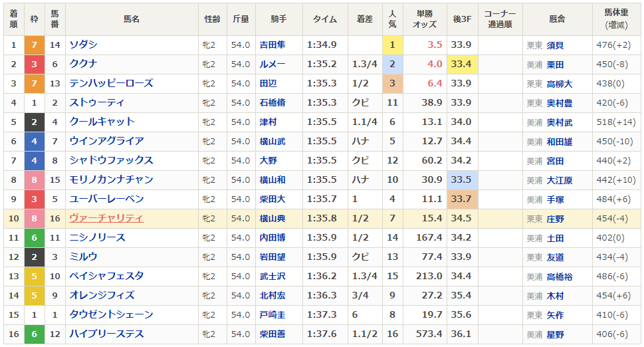Open horse link テンハッピーローズ
Viewport: 644px width, 347px height.
111,83
